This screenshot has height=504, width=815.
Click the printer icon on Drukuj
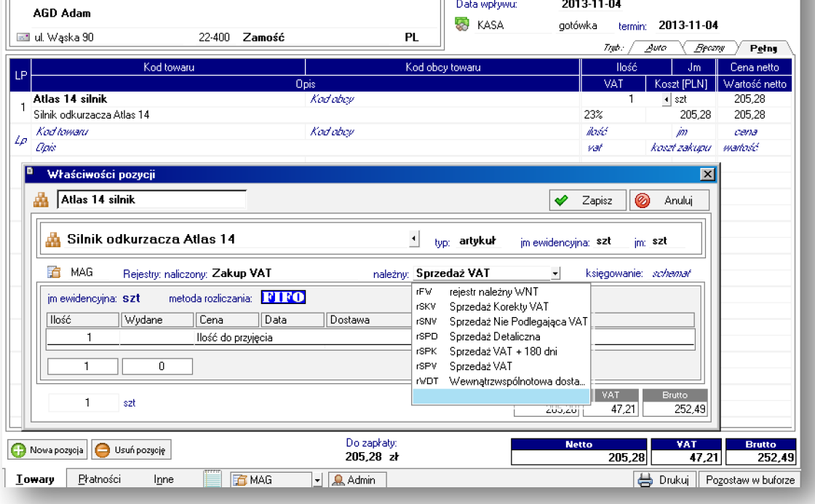(x=645, y=480)
